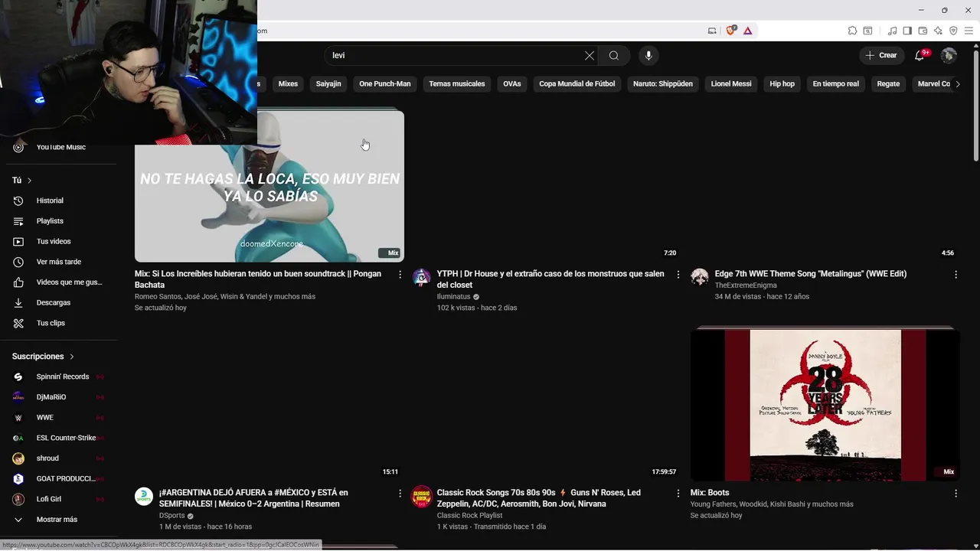Open the account avatar menu
Image resolution: width=980 pixels, height=551 pixels.
(949, 55)
